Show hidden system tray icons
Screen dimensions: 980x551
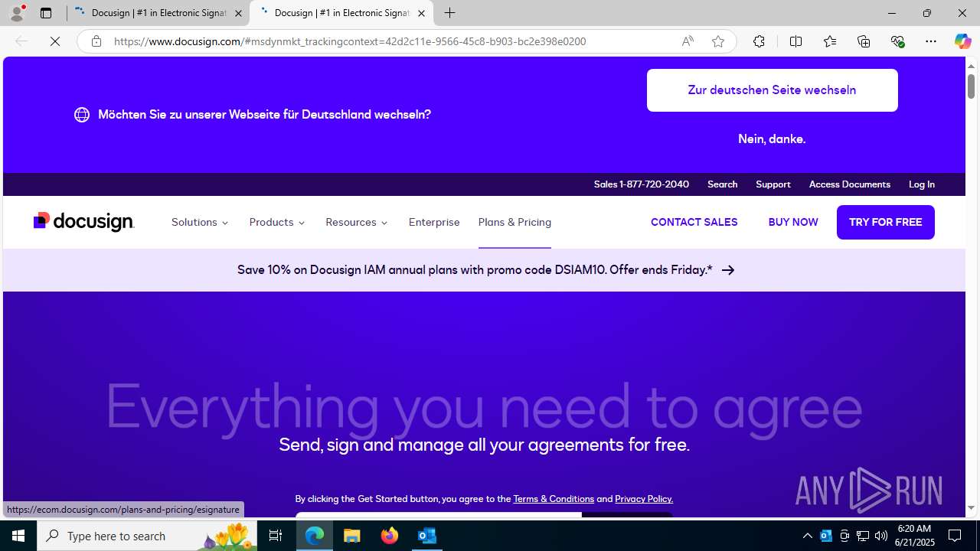(x=807, y=536)
